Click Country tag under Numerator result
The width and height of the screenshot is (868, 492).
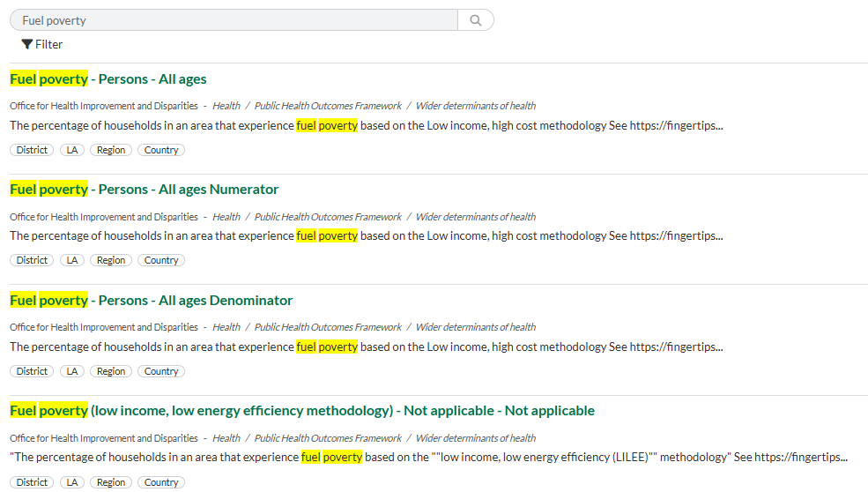[161, 260]
